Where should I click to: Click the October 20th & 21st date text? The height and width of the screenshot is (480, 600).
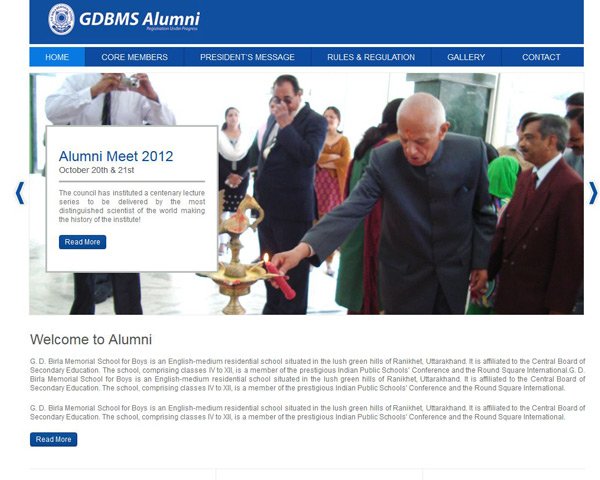pos(96,170)
